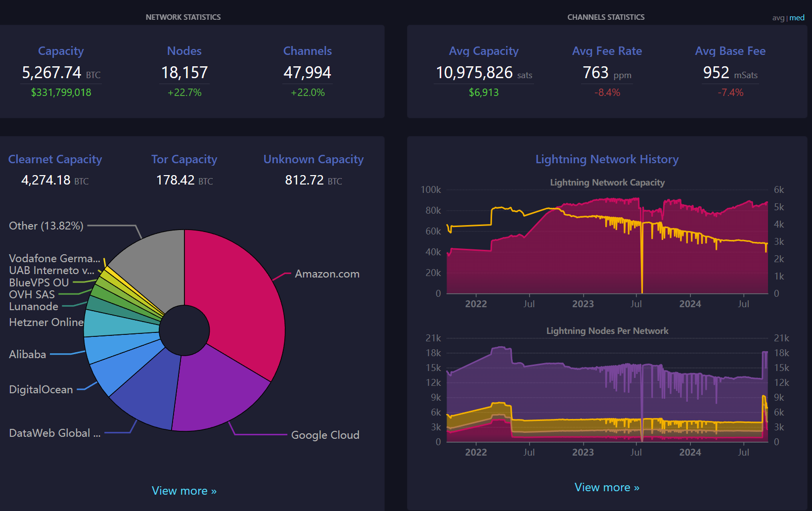This screenshot has height=511, width=812.
Task: Click the BlueVPS OU label
Action: click(39, 283)
